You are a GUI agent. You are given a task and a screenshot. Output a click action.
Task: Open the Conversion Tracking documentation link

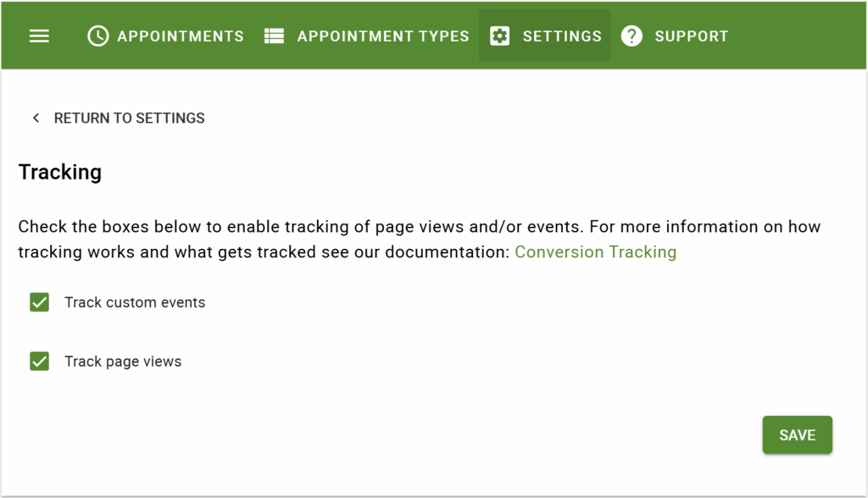[595, 252]
